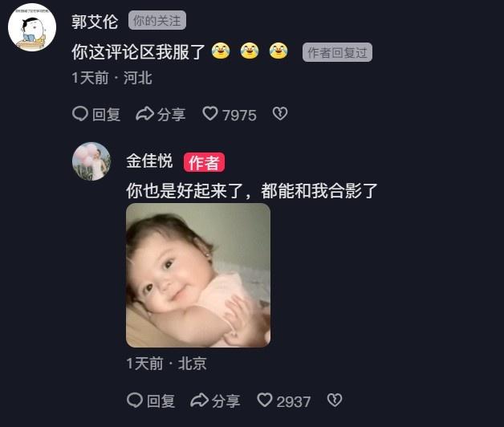The image size is (504, 427).
Task: Like 金佳悦's reply with the heart icon
Action: (x=265, y=401)
